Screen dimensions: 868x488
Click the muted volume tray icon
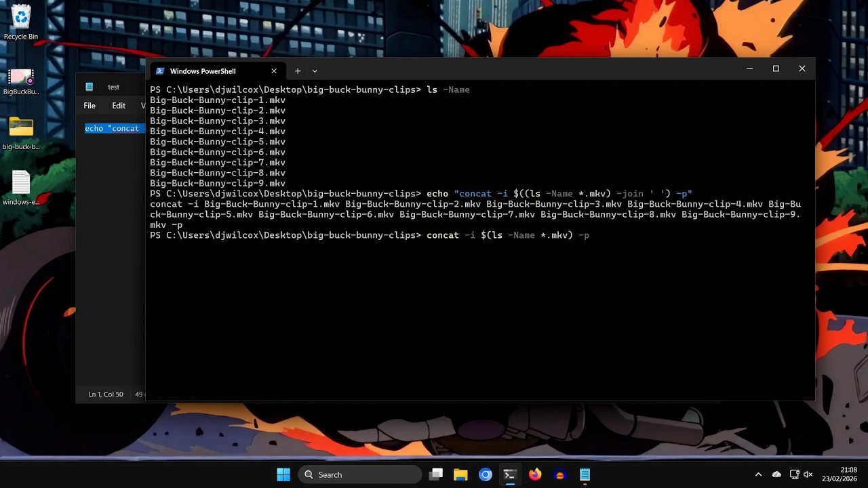point(808,474)
